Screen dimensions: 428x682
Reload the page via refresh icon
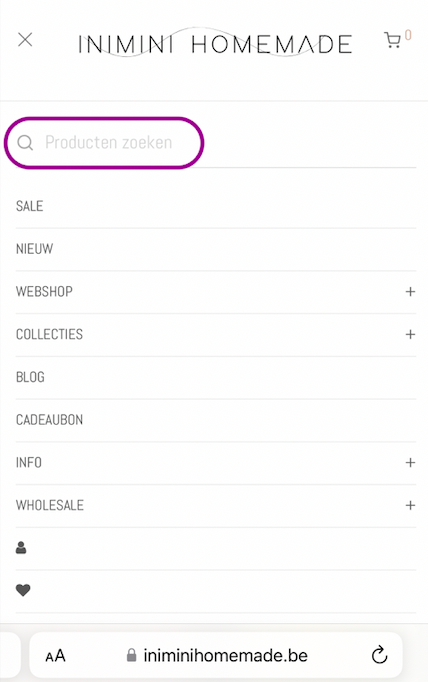pyautogui.click(x=379, y=655)
